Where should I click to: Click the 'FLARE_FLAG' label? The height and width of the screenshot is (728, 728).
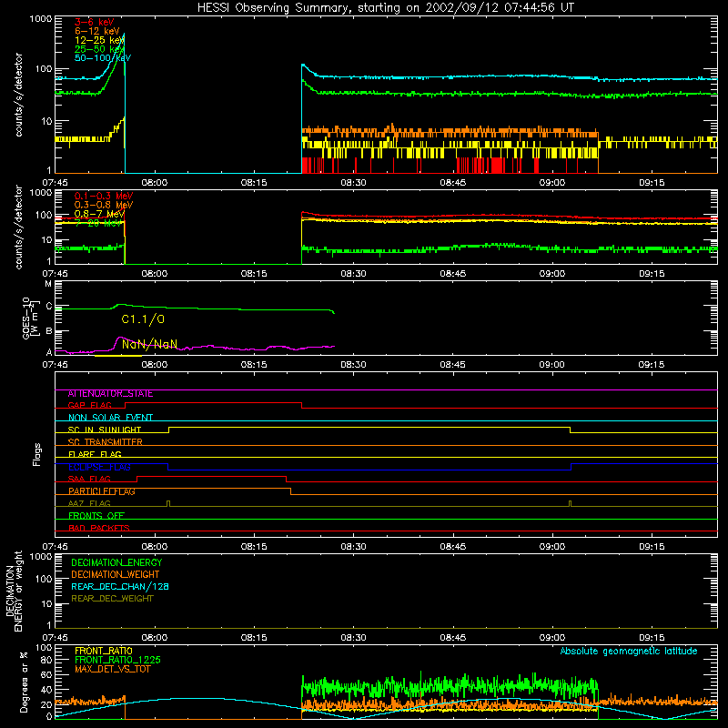(95, 454)
